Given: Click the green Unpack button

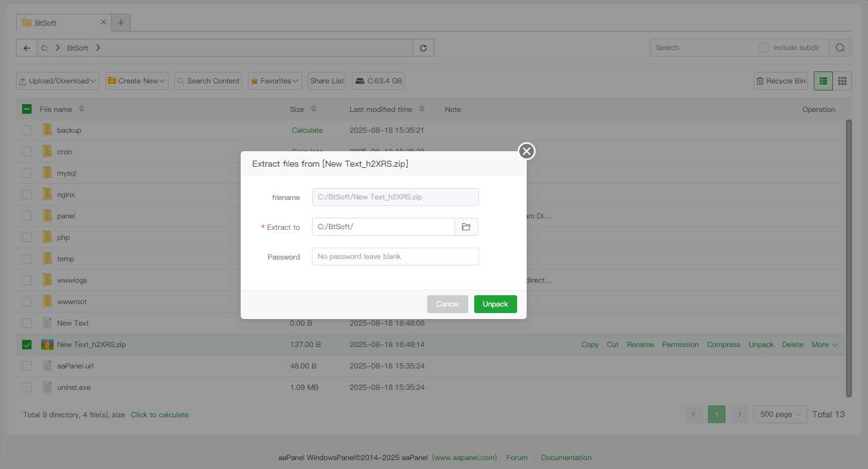Looking at the screenshot, I should click(x=495, y=304).
